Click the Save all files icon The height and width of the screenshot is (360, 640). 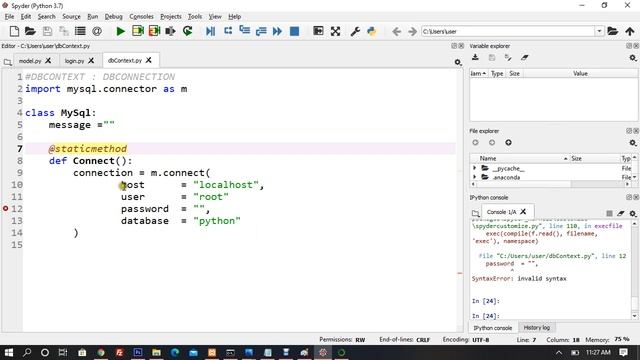coord(64,31)
